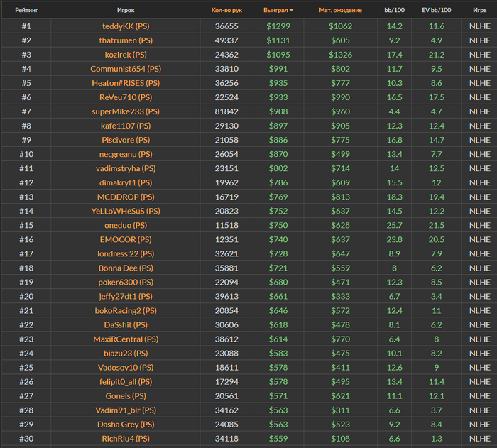The image size is (497, 448).
Task: Sort by EV bb/100 column
Action: point(437,11)
